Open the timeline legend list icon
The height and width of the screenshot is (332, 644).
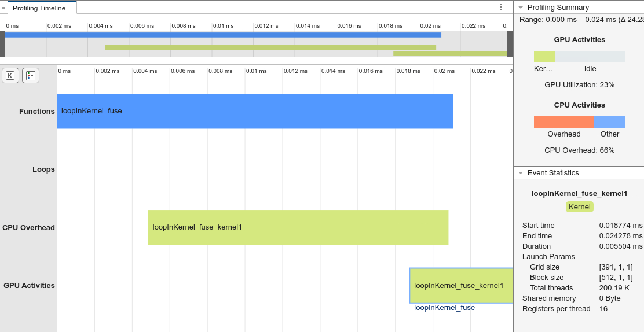[31, 75]
